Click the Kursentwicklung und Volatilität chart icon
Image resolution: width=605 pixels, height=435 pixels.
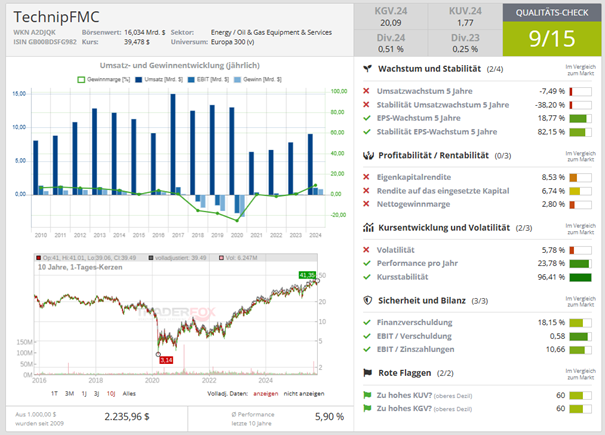369,228
